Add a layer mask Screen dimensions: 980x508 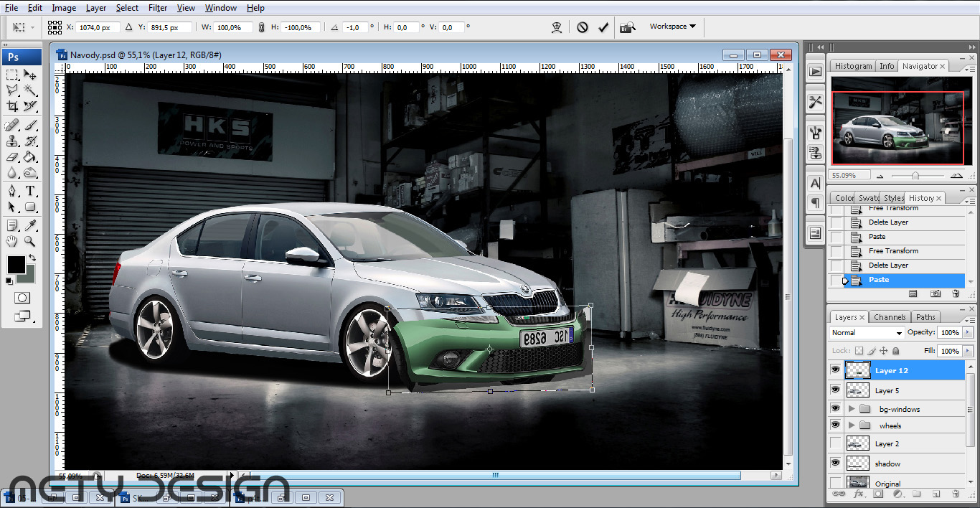click(879, 494)
